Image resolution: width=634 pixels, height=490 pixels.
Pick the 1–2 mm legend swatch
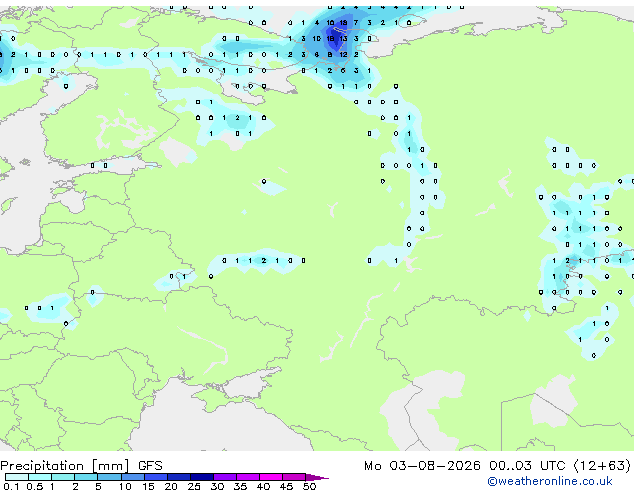tap(63, 477)
